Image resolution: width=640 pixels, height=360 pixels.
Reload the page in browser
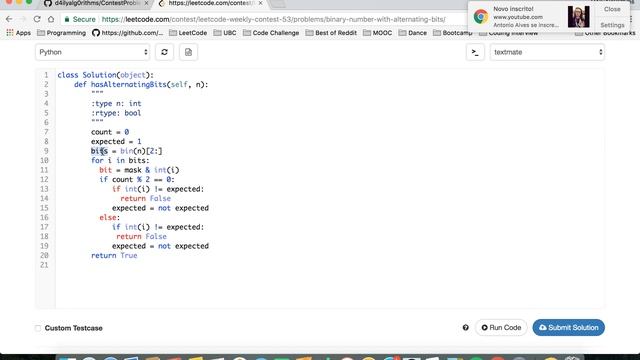[x=37, y=19]
